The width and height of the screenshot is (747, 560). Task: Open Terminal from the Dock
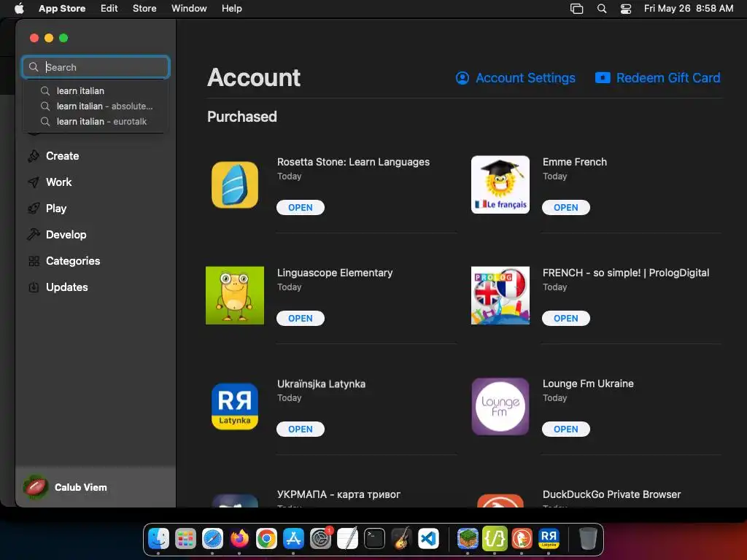[374, 539]
